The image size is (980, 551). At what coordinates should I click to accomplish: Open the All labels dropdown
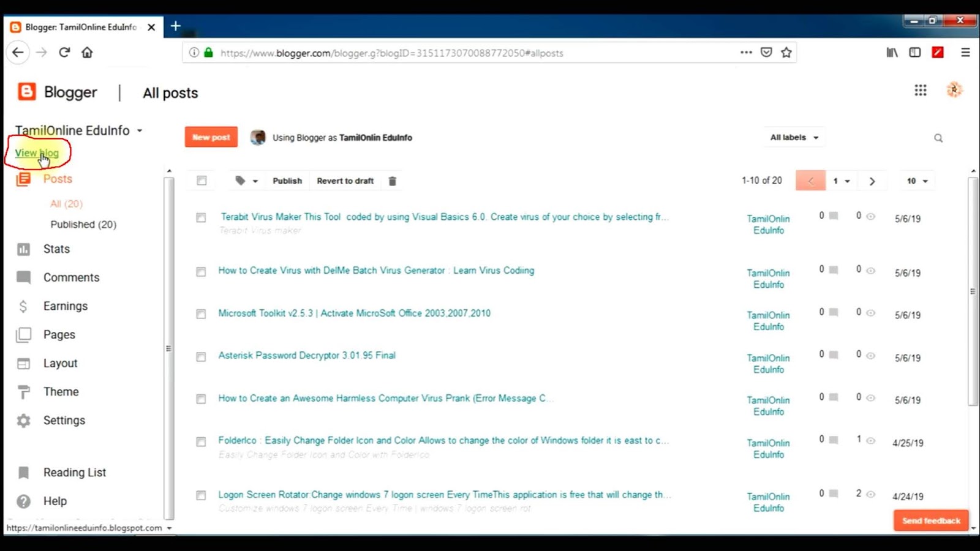point(794,138)
